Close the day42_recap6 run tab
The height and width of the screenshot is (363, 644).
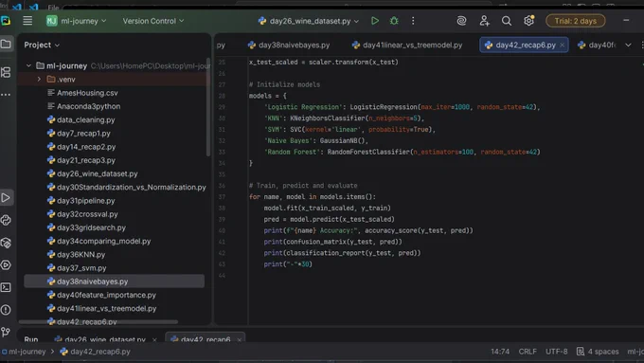239,340
